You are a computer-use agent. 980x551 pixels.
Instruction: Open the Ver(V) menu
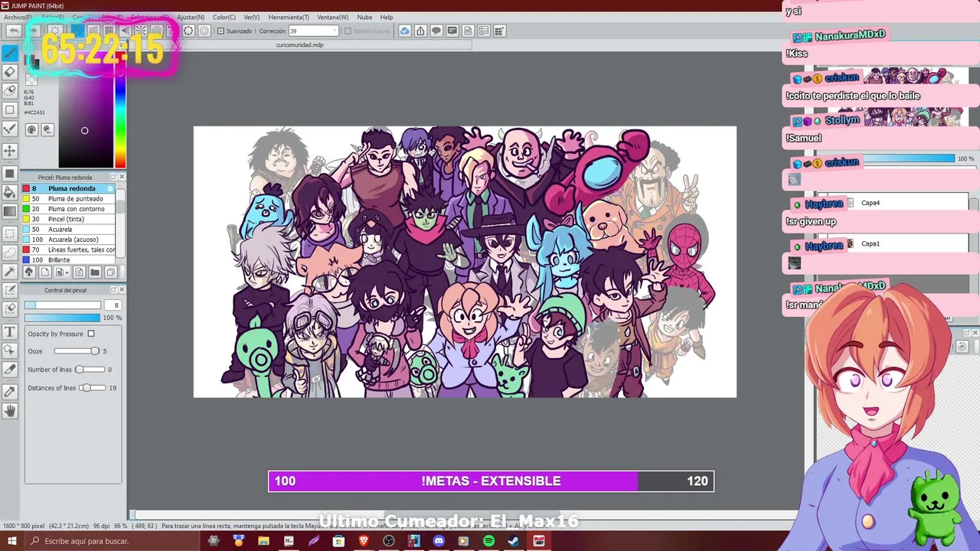click(252, 17)
